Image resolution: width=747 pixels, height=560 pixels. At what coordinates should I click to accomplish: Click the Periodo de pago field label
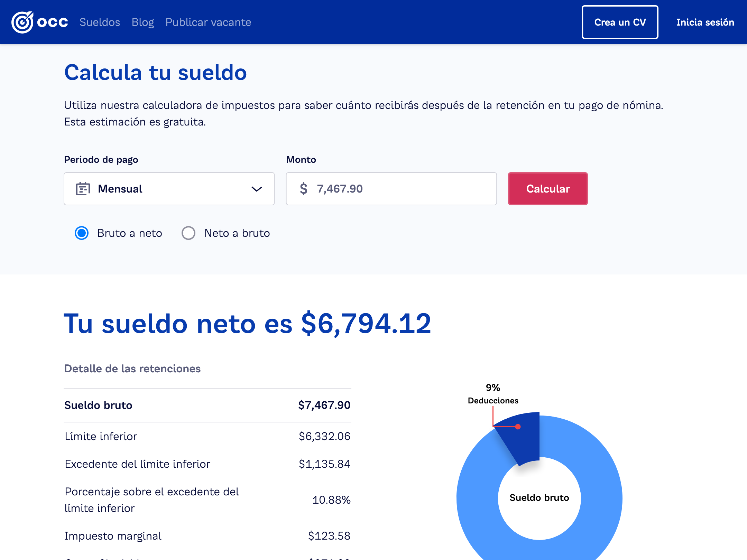point(101,160)
